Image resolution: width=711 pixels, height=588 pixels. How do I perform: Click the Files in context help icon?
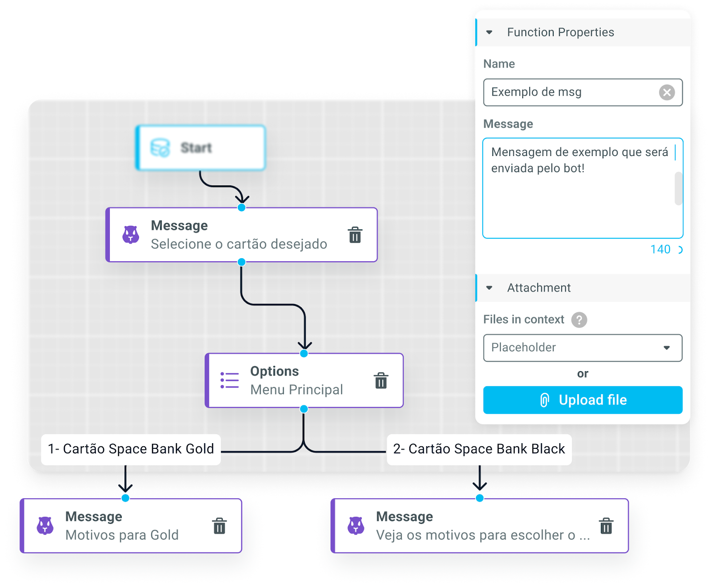[579, 320]
